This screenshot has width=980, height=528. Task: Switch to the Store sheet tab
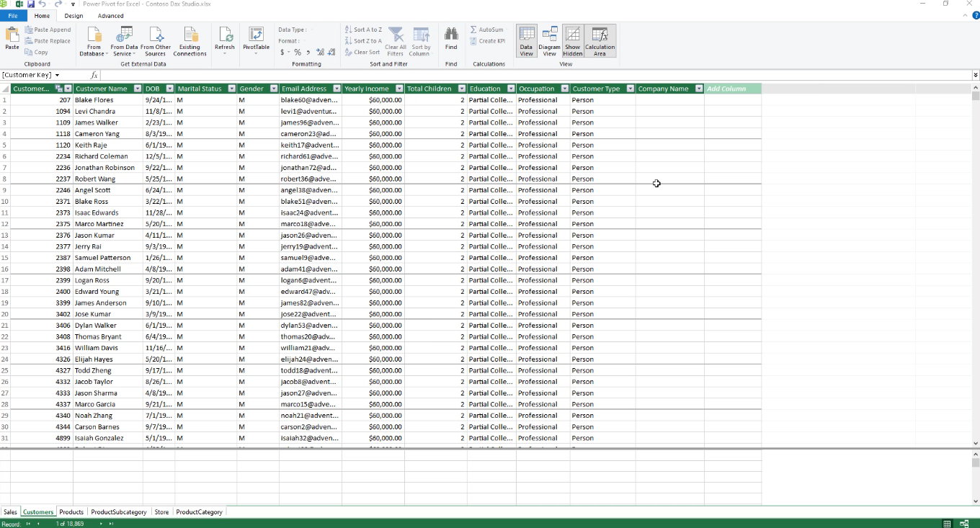pos(161,512)
